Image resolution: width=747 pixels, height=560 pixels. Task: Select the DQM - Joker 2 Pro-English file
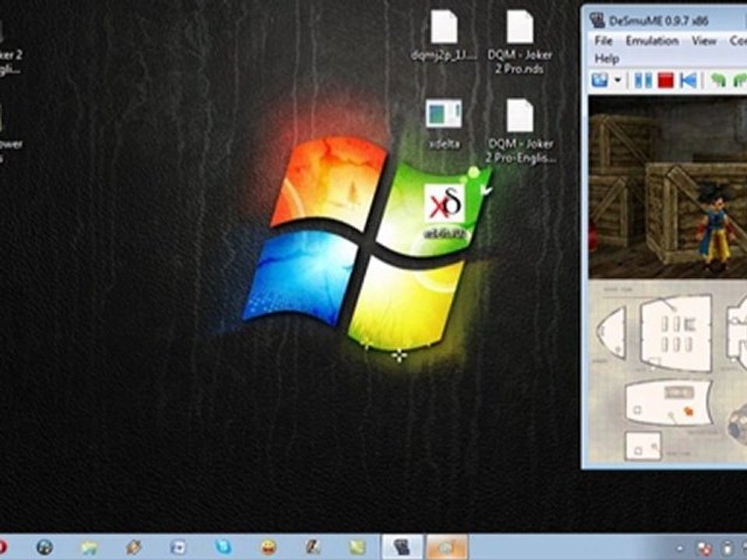[520, 131]
